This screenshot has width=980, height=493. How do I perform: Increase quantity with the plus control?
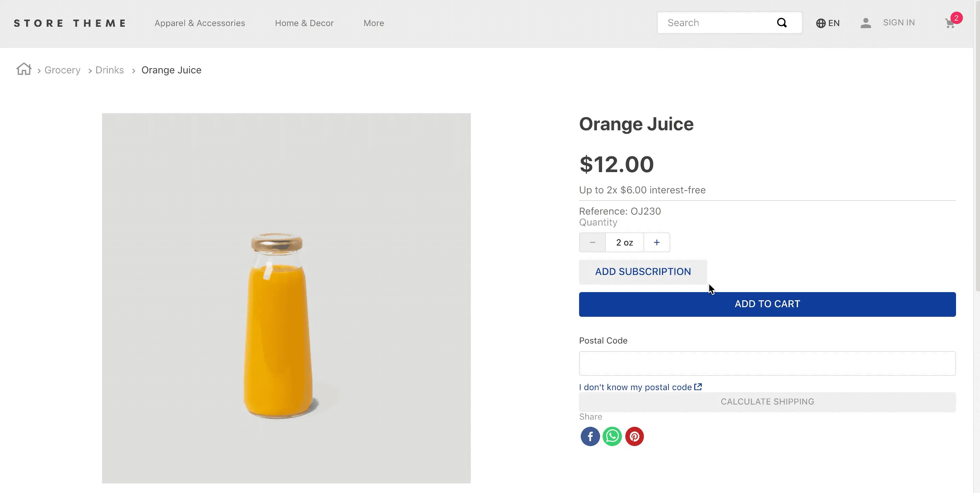657,242
